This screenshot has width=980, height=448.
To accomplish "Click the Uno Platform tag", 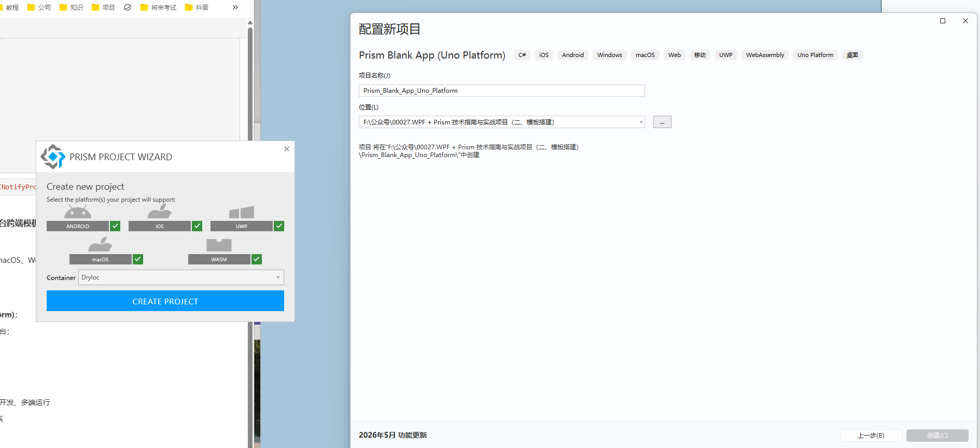I will (816, 55).
